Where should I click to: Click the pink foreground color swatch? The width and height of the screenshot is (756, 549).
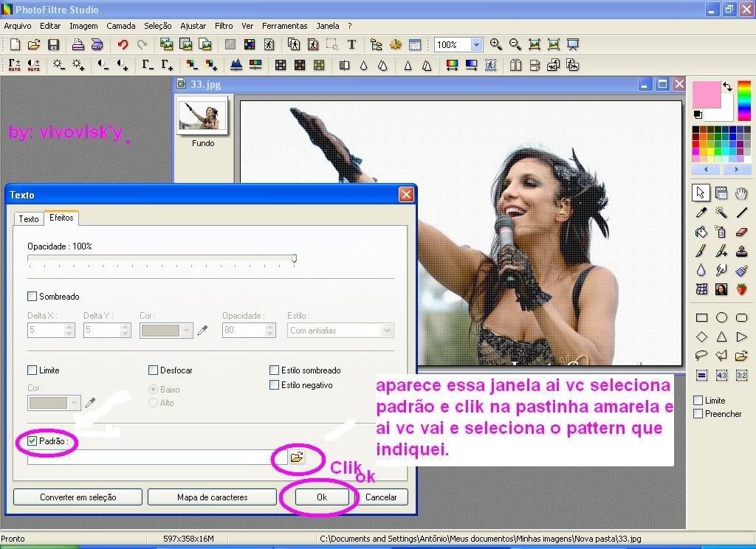pyautogui.click(x=707, y=94)
